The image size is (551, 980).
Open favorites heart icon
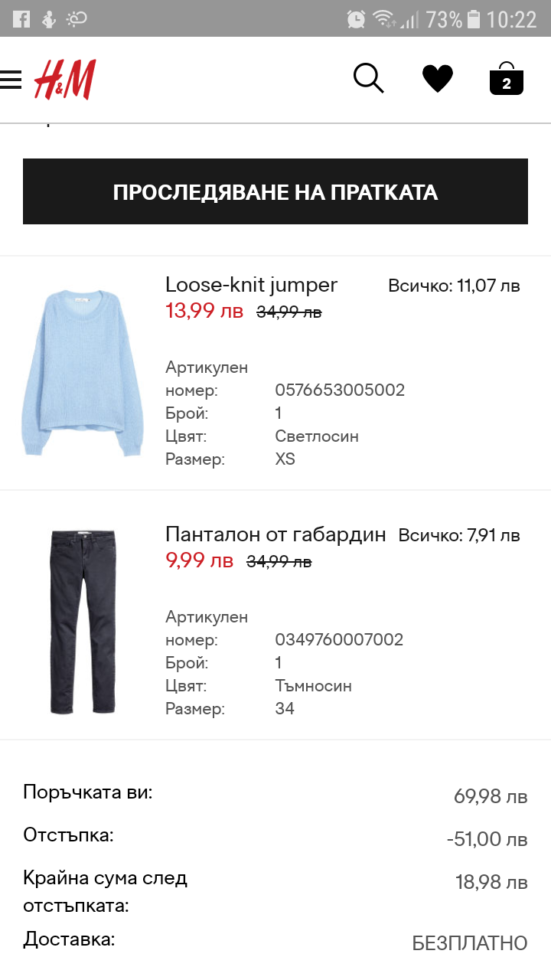[x=438, y=79]
